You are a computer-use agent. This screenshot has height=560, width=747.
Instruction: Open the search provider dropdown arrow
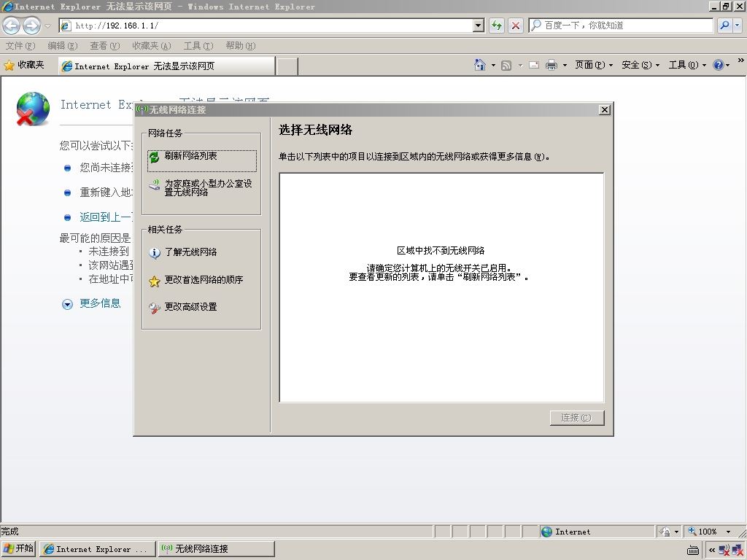[x=737, y=26]
